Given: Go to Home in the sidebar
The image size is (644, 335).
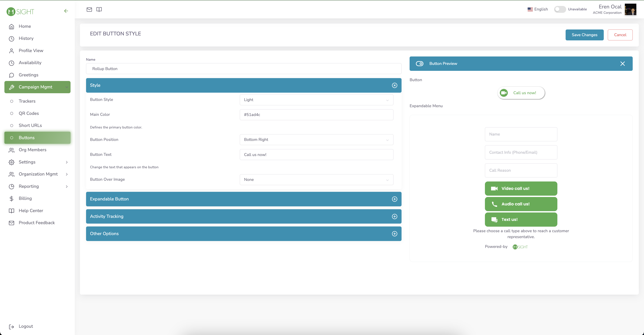Looking at the screenshot, I should (x=38, y=26).
